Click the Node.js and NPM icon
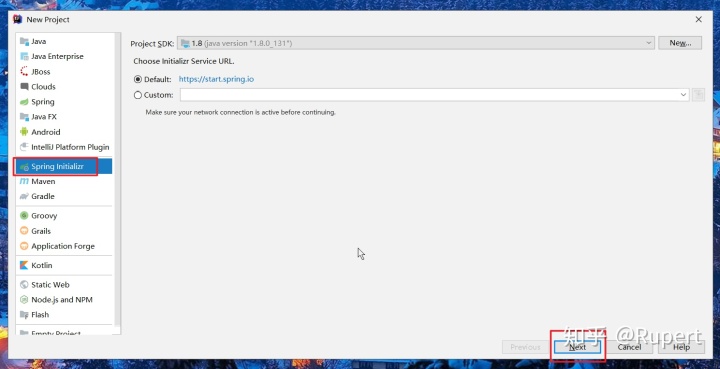This screenshot has width=720, height=369. 24,300
